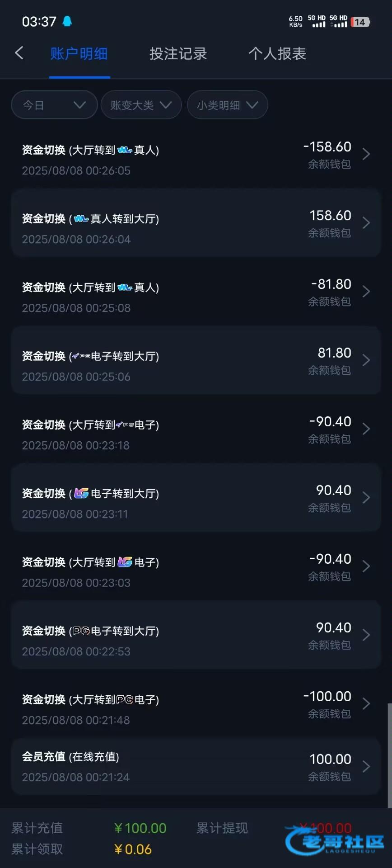This screenshot has height=868, width=392.
Task: Open the 小类明细 filter dropdown
Action: pos(227,105)
